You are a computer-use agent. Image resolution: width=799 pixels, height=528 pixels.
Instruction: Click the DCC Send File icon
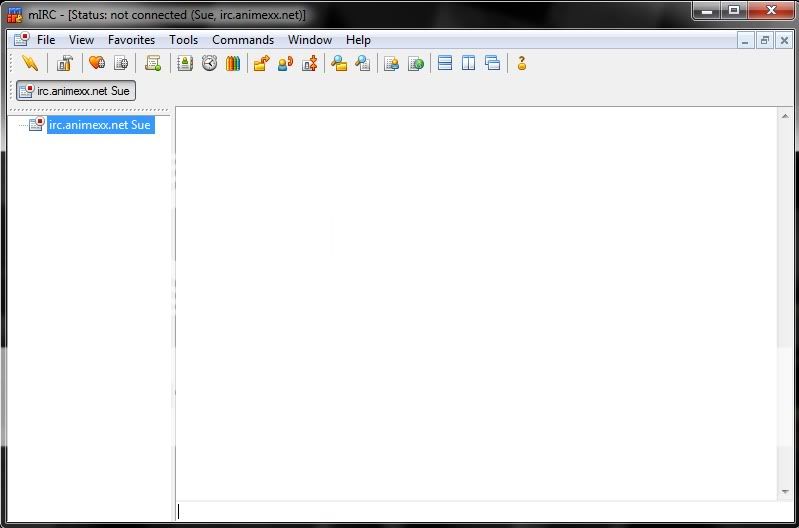[x=261, y=63]
